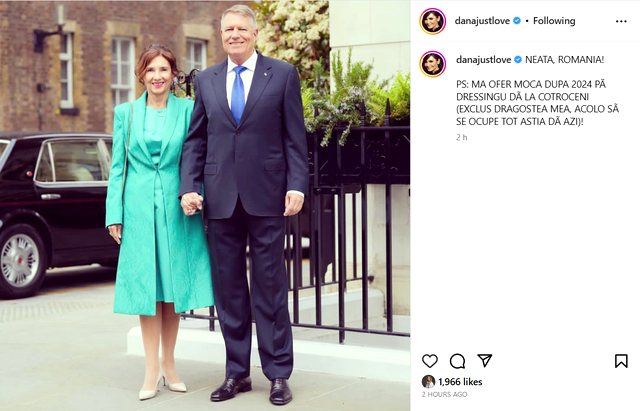Image resolution: width=640 pixels, height=411 pixels.
Task: Click the 2 HOURS AGO post timestamp
Action: click(x=444, y=394)
